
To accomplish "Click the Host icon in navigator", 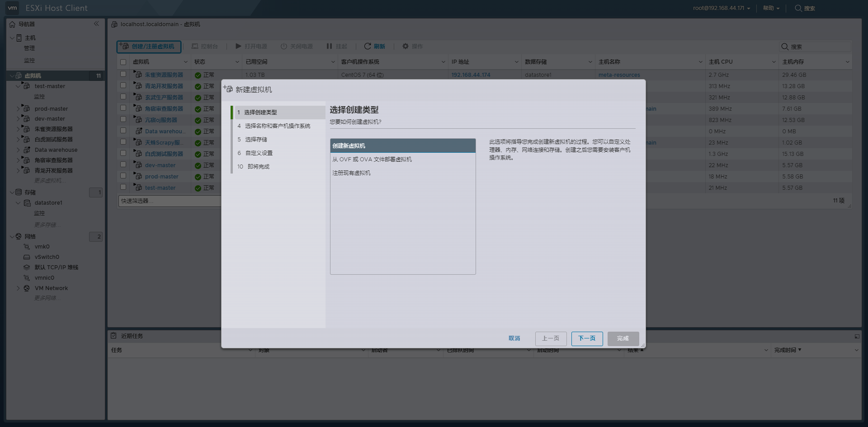I will [19, 38].
